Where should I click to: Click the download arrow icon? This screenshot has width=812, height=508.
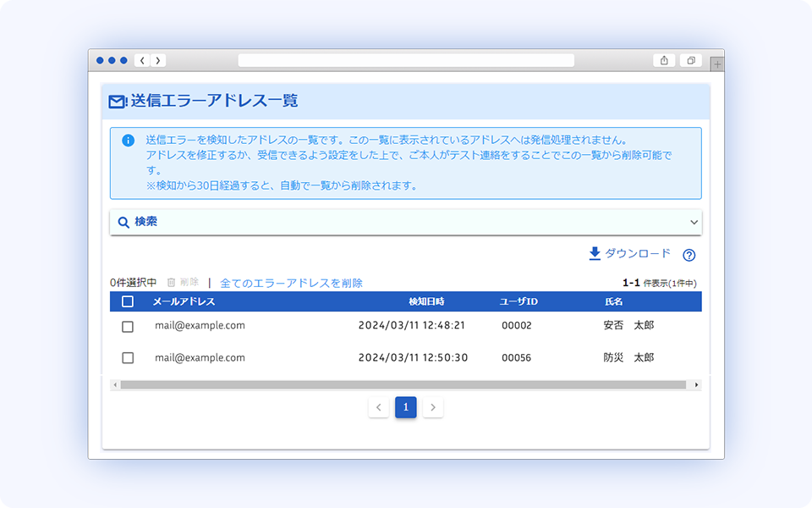[594, 253]
